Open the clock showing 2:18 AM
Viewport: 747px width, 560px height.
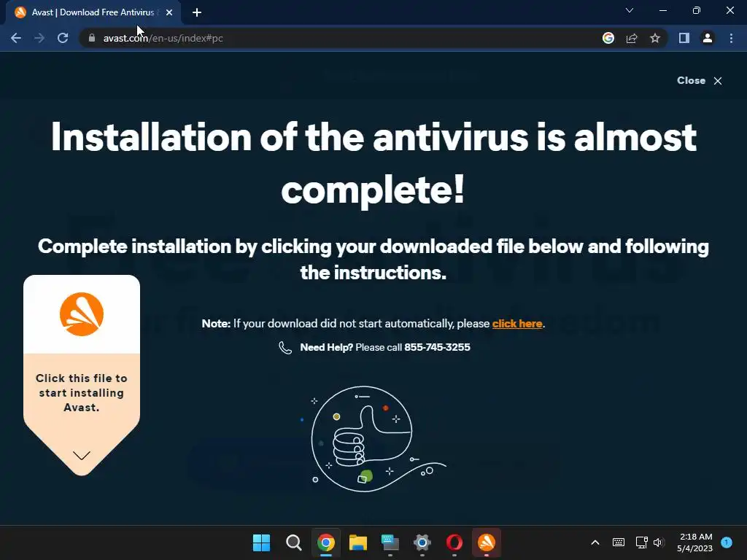[694, 542]
